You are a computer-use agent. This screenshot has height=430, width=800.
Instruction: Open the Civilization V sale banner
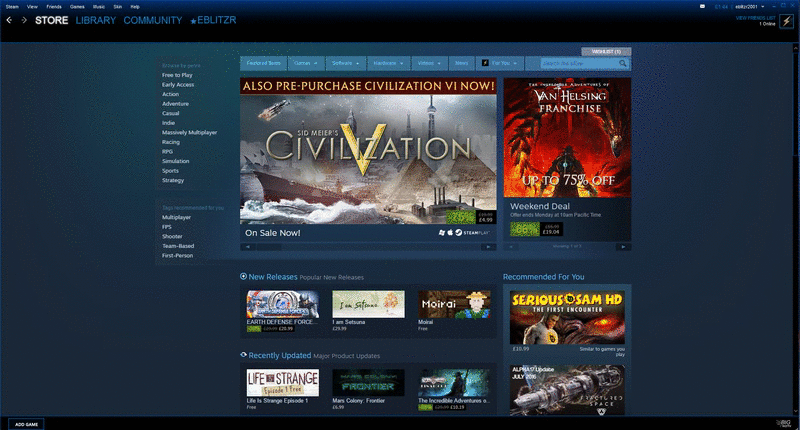tap(368, 151)
